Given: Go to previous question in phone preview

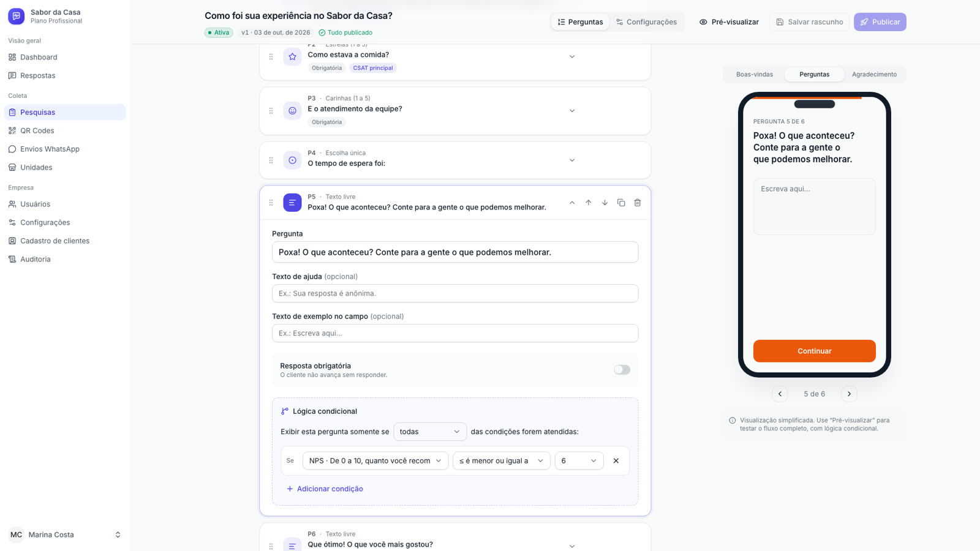Looking at the screenshot, I should 780,394.
